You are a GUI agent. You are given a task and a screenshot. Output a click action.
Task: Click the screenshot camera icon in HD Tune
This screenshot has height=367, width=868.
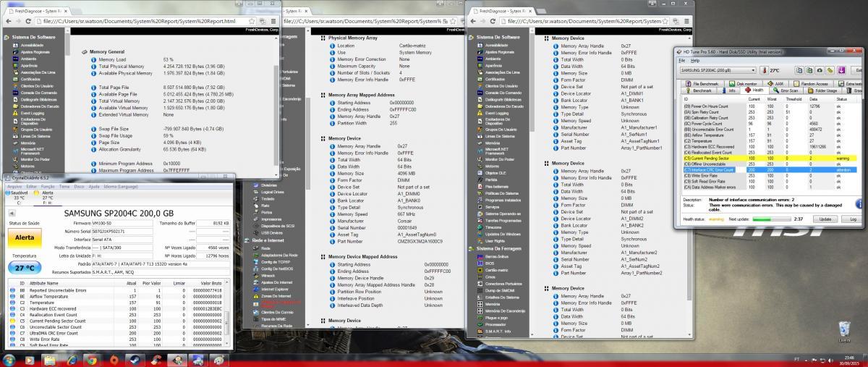click(x=820, y=70)
